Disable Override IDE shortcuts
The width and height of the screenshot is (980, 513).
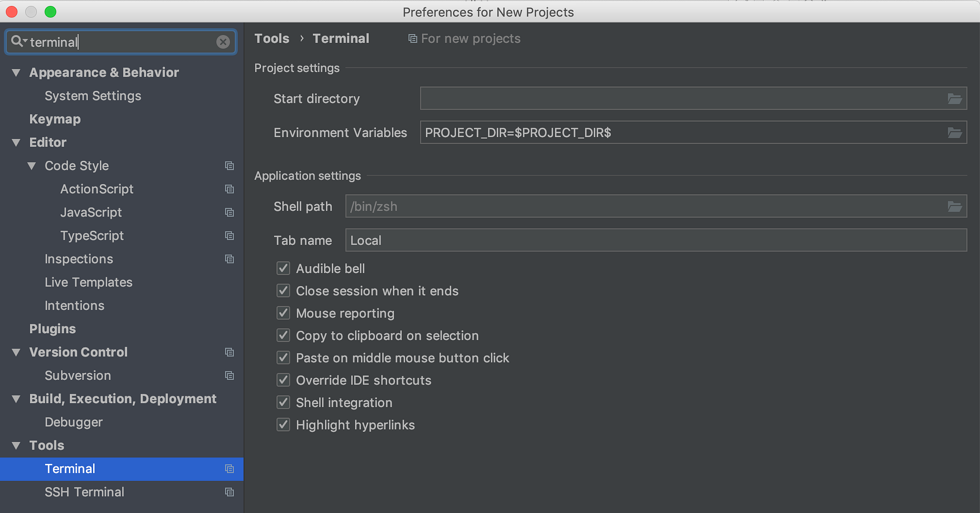[x=283, y=380]
